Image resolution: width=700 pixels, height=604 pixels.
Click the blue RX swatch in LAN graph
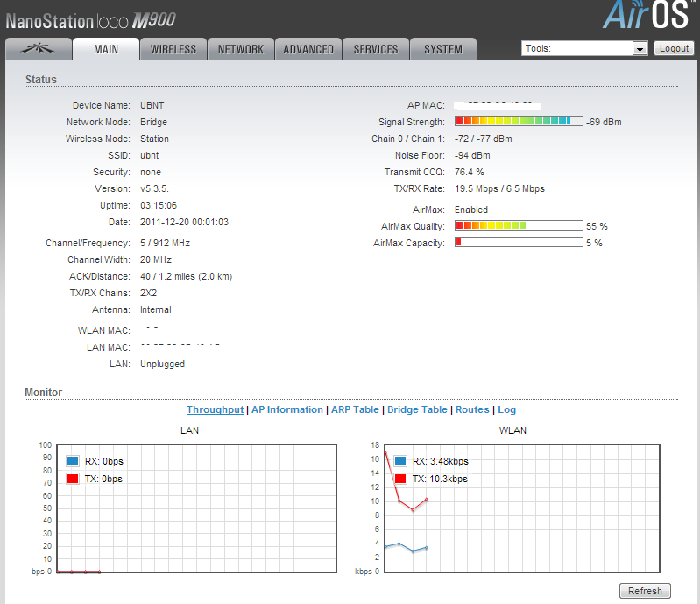click(73, 461)
